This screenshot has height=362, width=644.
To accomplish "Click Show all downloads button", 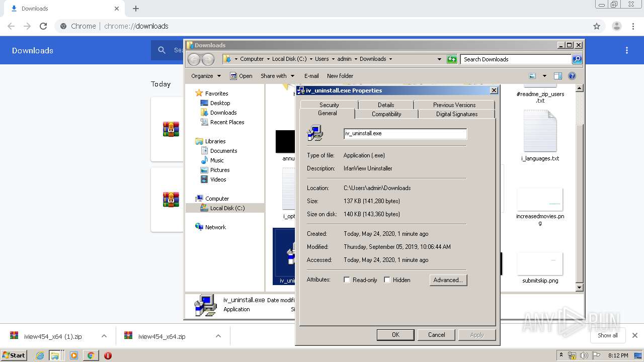I will click(608, 335).
